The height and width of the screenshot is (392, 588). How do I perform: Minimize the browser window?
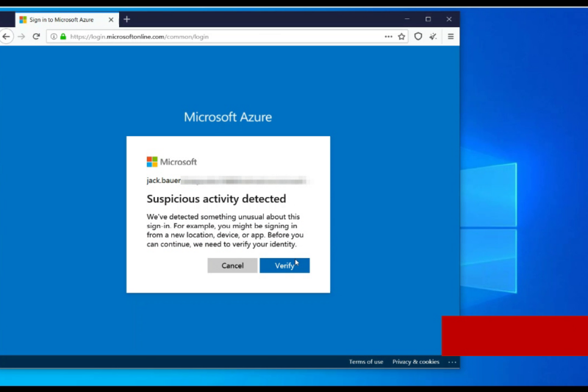407,19
